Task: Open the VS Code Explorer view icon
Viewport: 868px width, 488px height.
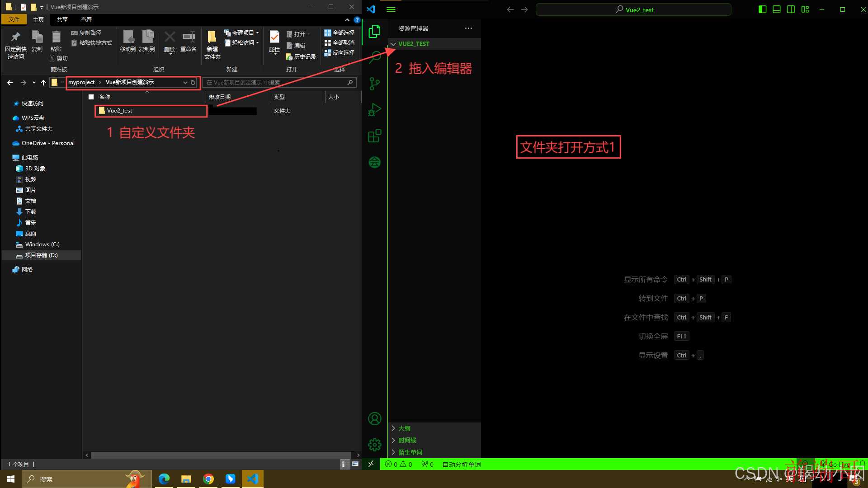Action: coord(374,31)
